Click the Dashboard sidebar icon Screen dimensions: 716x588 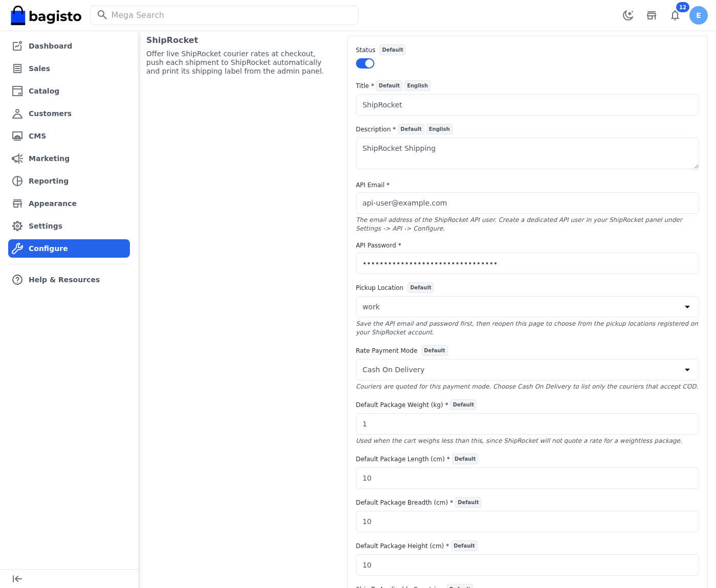coord(17,46)
